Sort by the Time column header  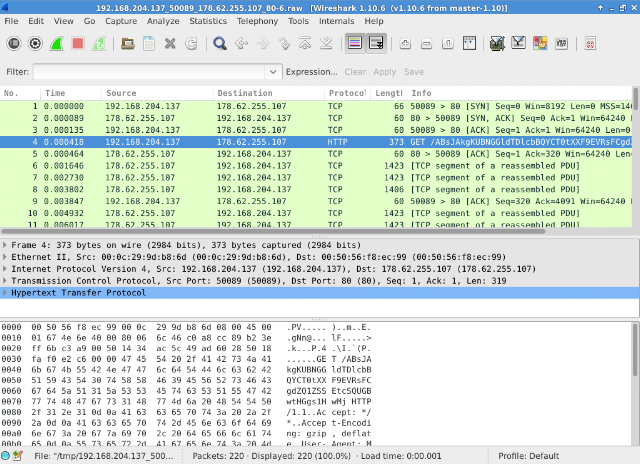tap(71, 93)
